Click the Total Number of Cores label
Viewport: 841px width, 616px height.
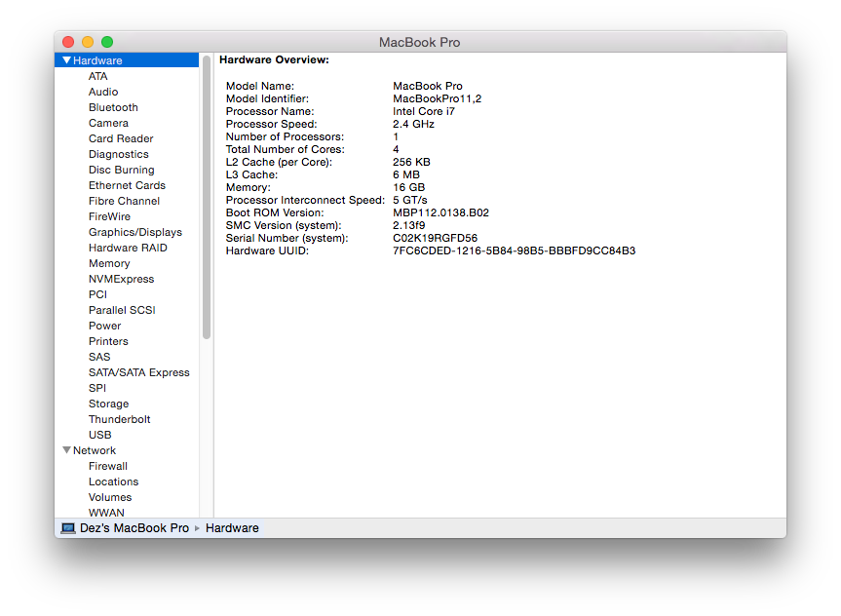[286, 149]
